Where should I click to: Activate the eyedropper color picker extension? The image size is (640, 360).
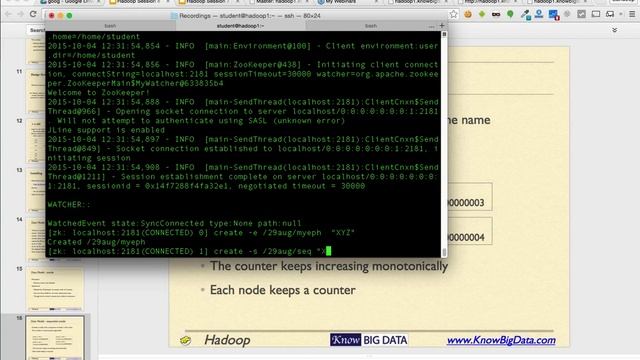click(525, 15)
